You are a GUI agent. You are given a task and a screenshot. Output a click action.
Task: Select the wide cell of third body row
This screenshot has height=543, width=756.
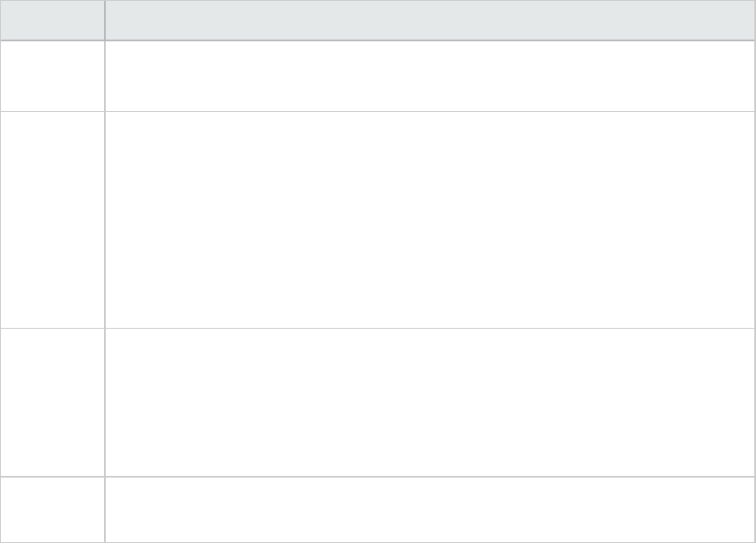424,402
